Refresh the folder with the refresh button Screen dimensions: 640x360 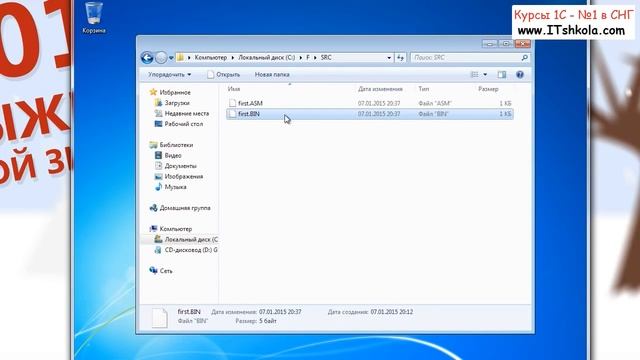tap(400, 58)
